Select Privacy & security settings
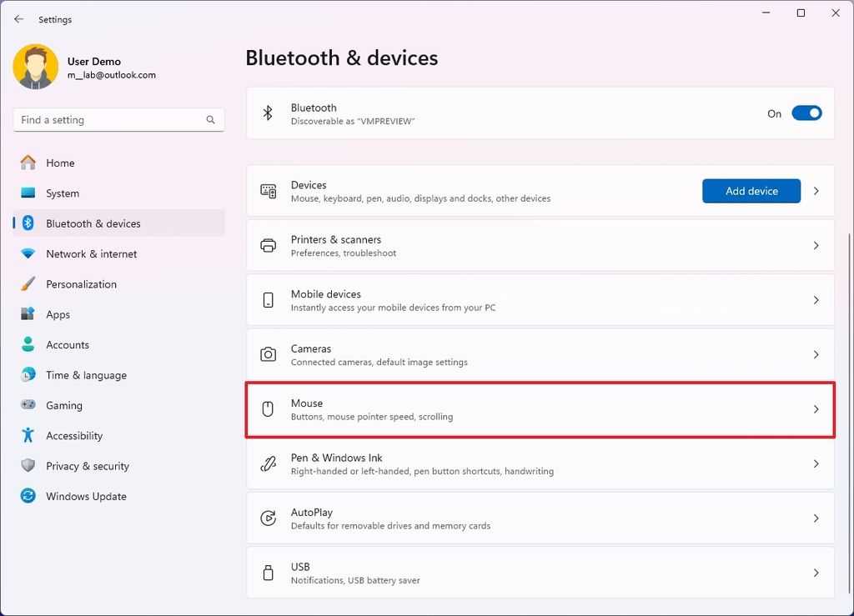Image resolution: width=854 pixels, height=616 pixels. coord(88,466)
